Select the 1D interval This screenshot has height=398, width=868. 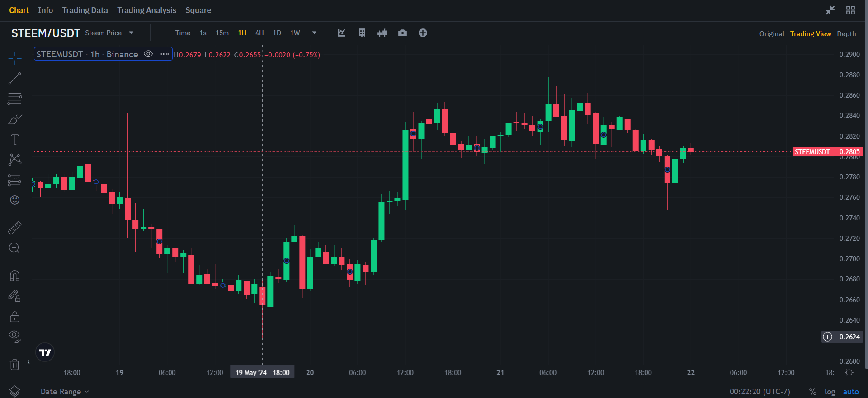tap(277, 33)
